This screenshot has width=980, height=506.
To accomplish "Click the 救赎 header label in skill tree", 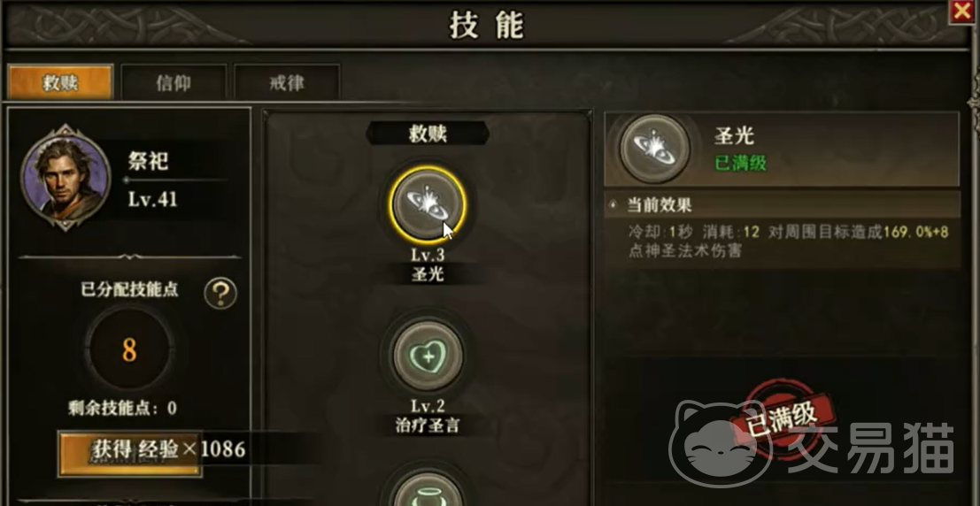I will 428,133.
